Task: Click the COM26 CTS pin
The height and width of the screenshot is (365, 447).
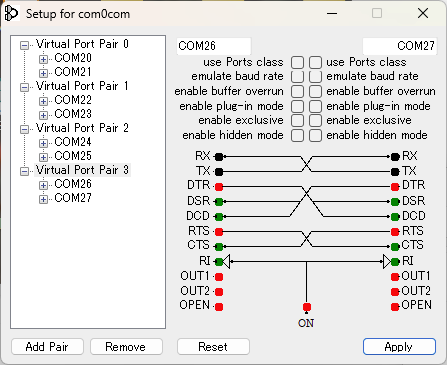Action: point(219,247)
